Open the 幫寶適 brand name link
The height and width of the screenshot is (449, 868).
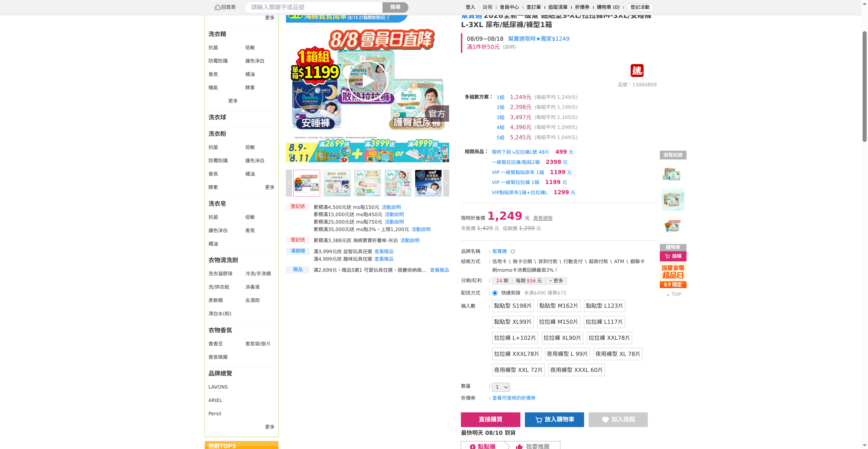(x=499, y=251)
